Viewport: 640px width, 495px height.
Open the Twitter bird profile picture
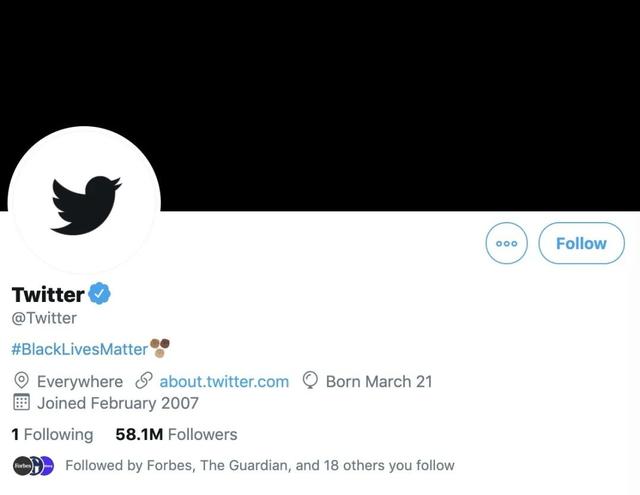[84, 200]
